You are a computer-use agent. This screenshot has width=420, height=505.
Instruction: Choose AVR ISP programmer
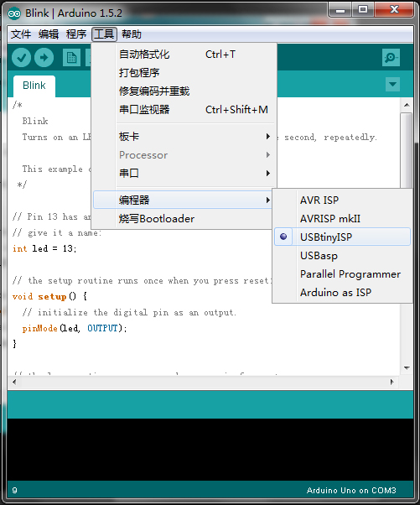point(342,200)
